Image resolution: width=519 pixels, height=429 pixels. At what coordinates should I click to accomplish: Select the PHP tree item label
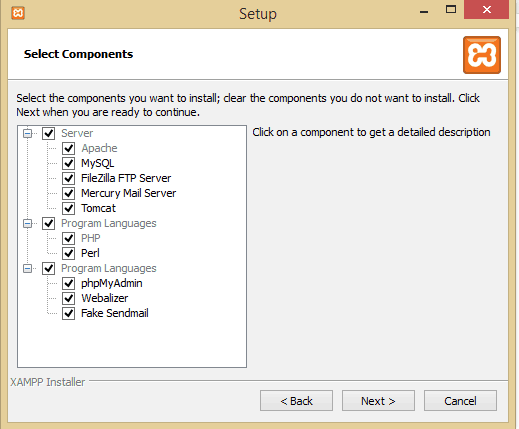pos(91,238)
